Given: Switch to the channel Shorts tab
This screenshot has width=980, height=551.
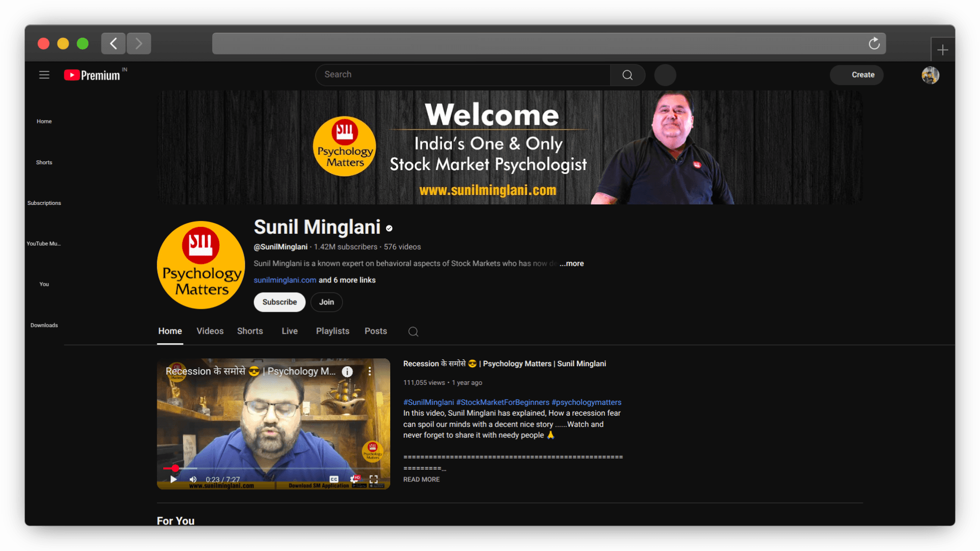Looking at the screenshot, I should point(250,331).
